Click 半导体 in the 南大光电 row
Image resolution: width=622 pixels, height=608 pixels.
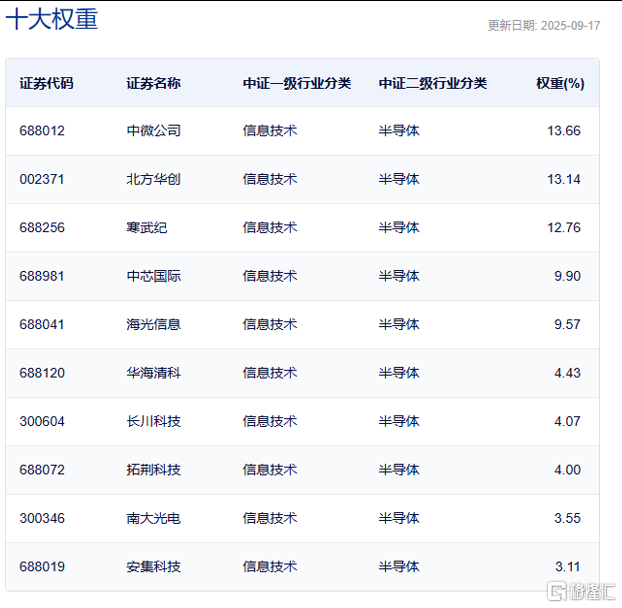click(x=399, y=518)
